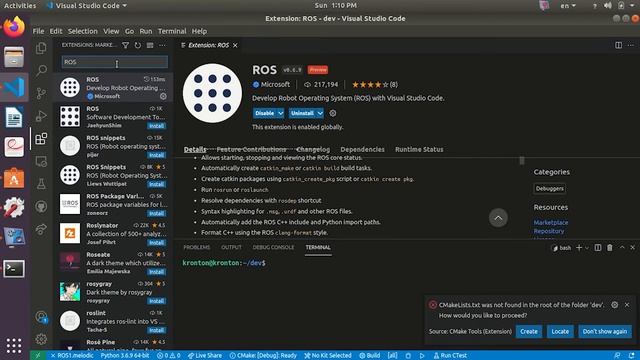The image size is (640, 360).
Task: Open the Testing flask icon
Action: (41, 184)
